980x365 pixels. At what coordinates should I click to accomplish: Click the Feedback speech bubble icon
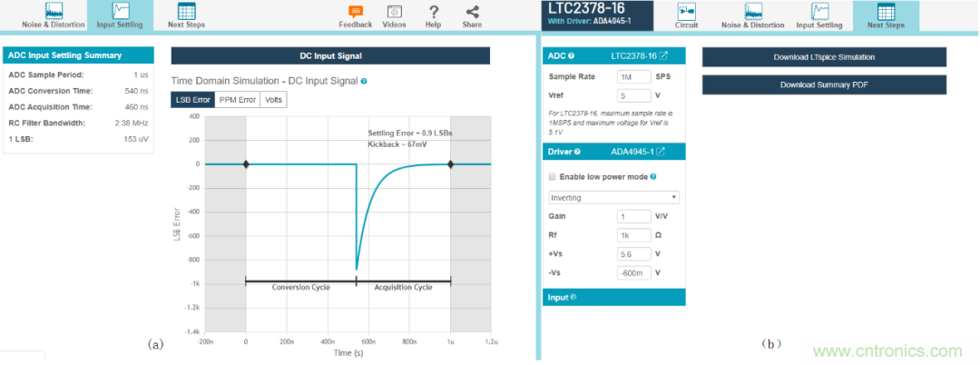pyautogui.click(x=355, y=12)
